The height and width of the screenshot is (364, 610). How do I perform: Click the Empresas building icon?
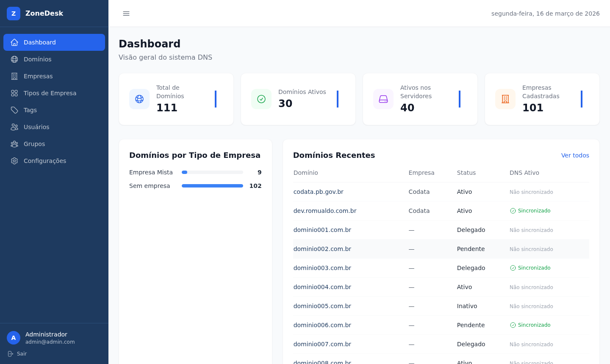[x=14, y=76]
